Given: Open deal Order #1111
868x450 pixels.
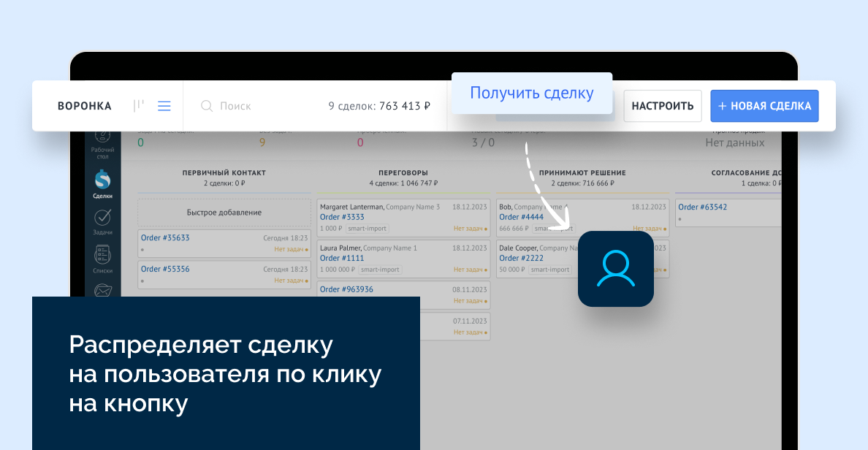Looking at the screenshot, I should tap(342, 258).
